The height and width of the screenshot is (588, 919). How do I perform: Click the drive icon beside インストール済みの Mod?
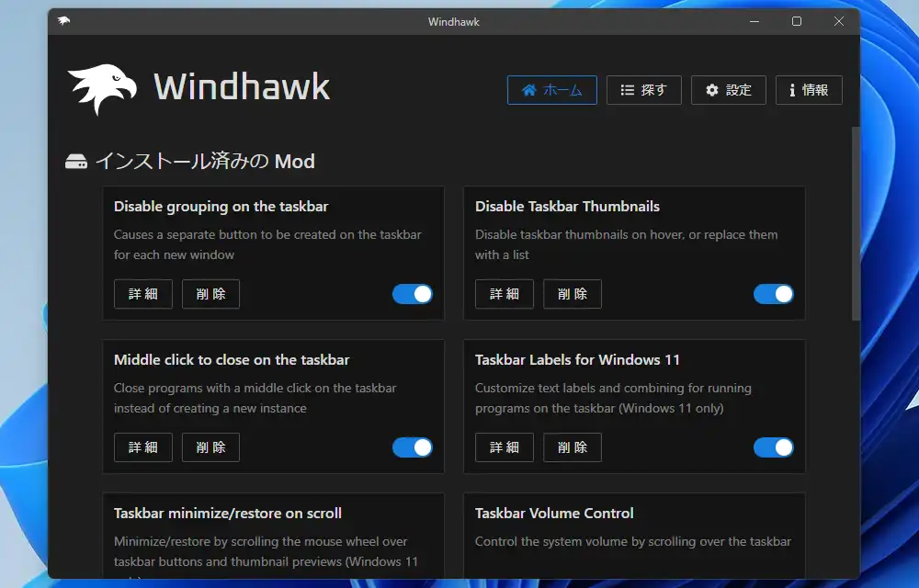[x=76, y=162]
